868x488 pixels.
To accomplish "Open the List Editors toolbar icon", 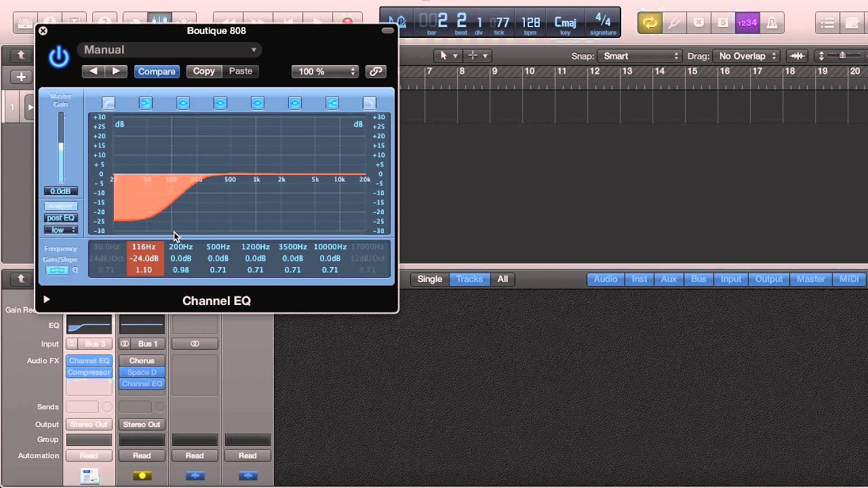I will tap(827, 23).
